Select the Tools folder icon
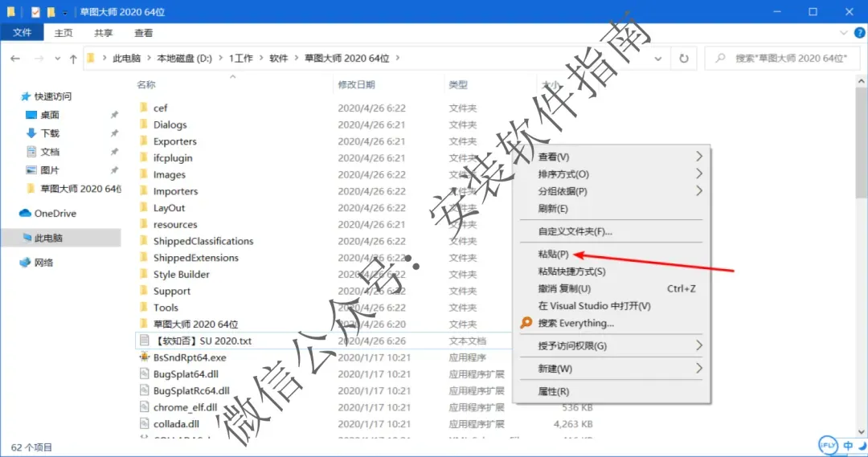This screenshot has height=457, width=868. pos(144,307)
